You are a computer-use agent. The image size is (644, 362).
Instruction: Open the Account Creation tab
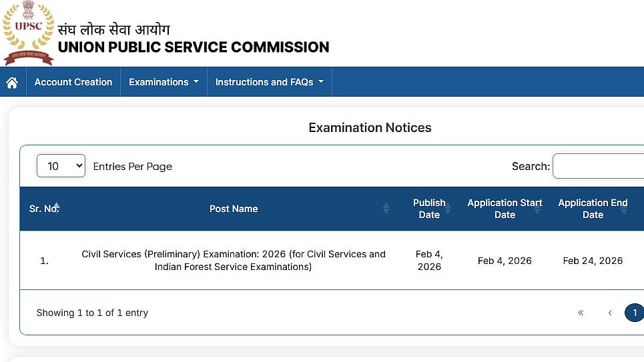(73, 82)
